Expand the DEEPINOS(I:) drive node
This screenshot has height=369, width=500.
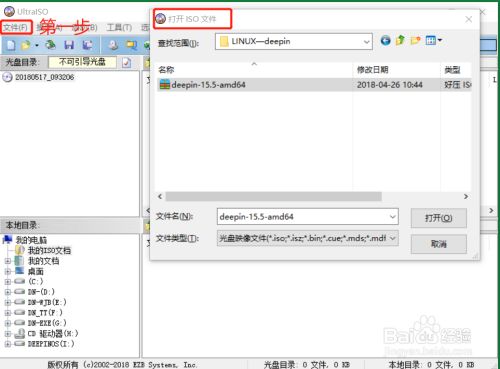8,344
